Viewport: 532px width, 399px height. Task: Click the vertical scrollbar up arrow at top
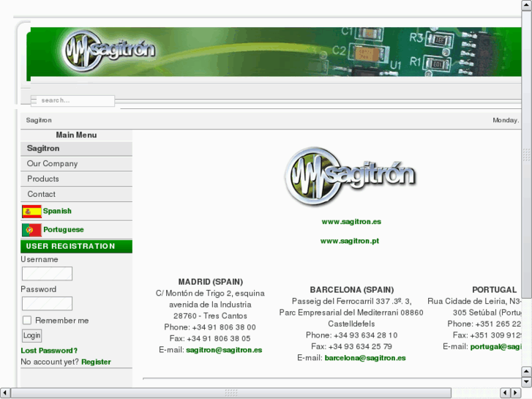(x=526, y=5)
